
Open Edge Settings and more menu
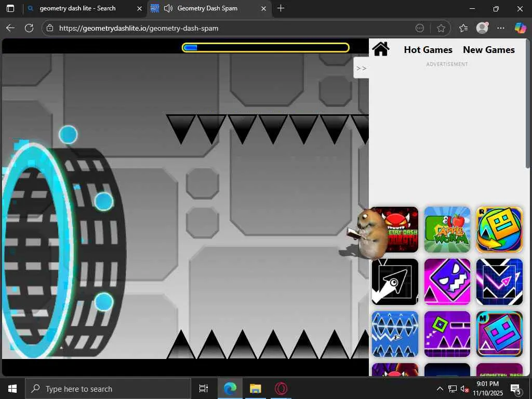click(501, 28)
